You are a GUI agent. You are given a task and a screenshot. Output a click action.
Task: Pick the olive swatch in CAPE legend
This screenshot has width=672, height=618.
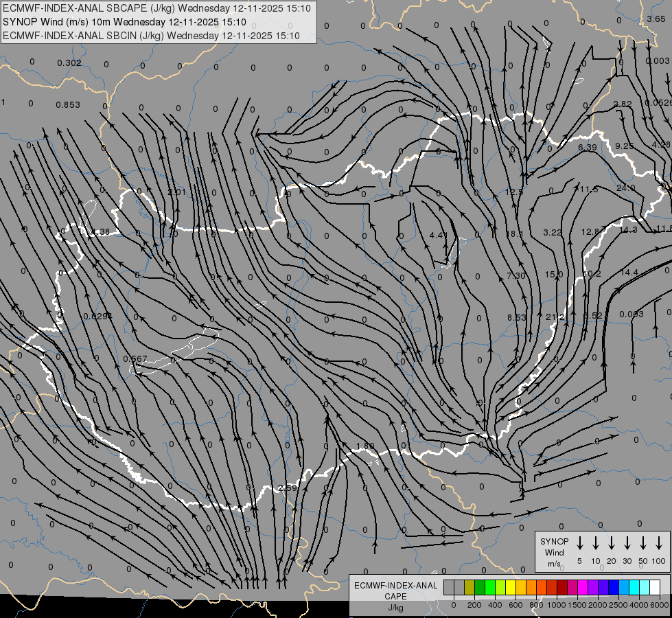point(470,587)
